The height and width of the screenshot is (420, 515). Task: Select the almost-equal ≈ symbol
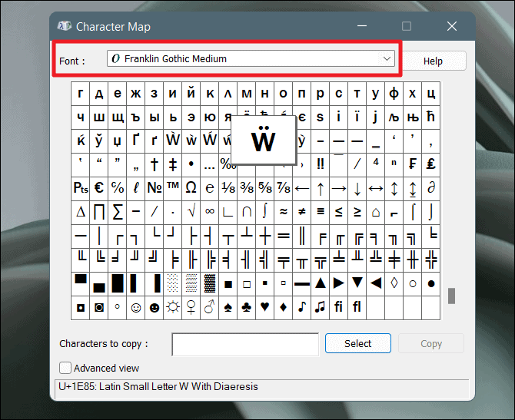[284, 212]
